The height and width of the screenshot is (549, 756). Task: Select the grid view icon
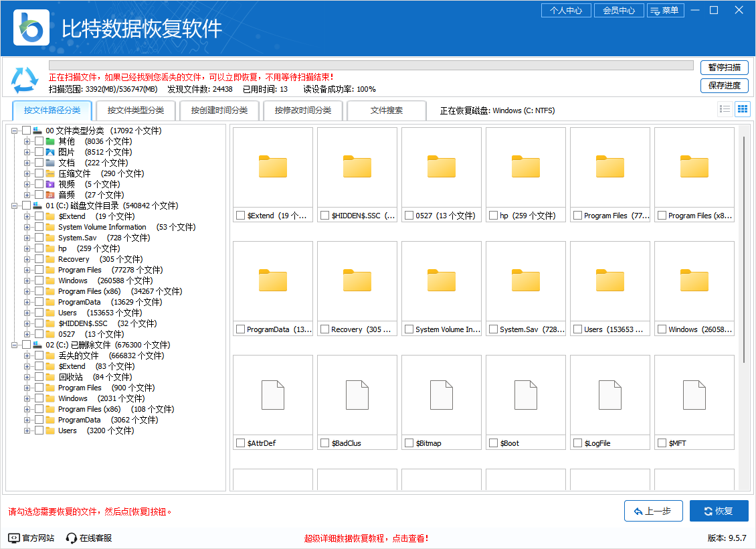click(x=743, y=109)
